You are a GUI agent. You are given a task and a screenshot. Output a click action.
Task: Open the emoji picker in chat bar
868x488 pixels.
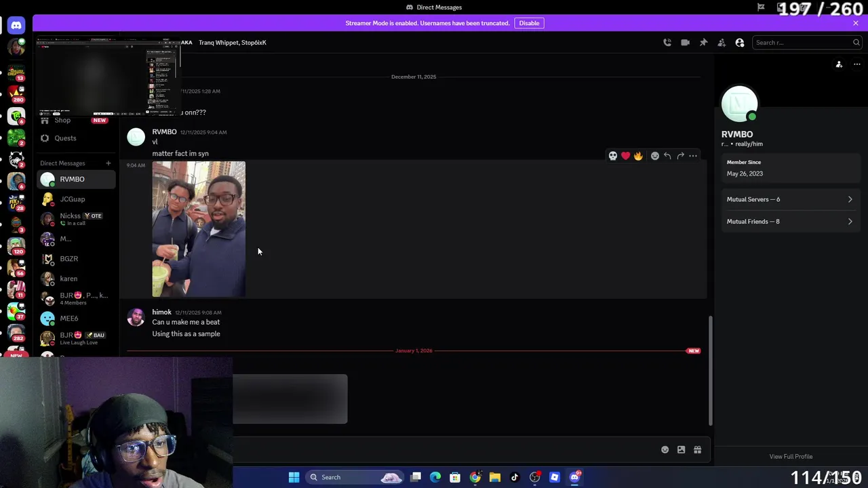[665, 450]
